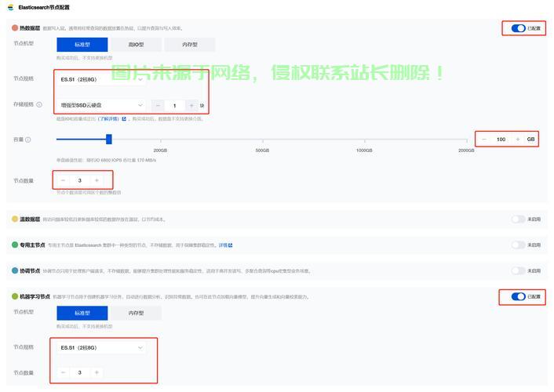This screenshot has width=554, height=392.
Task: Select 内存型 node type for hot data tier
Action: click(190, 45)
